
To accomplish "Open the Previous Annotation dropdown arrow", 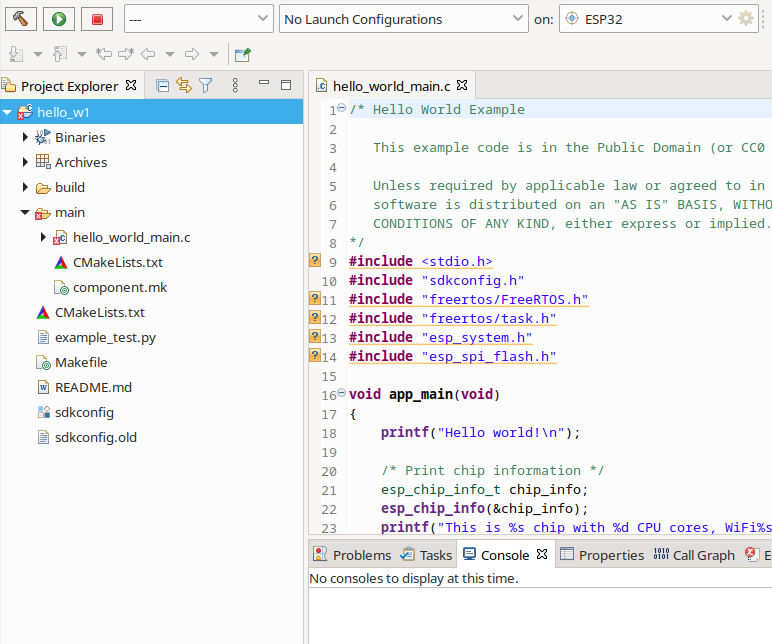I will (82, 54).
